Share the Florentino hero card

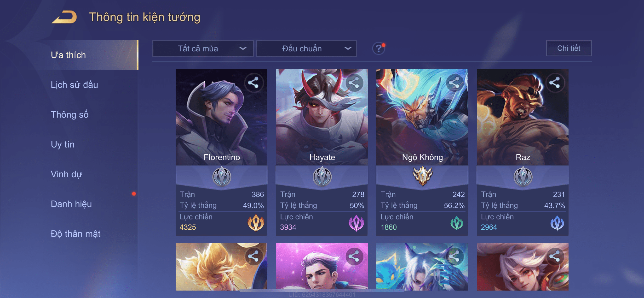coord(253,83)
